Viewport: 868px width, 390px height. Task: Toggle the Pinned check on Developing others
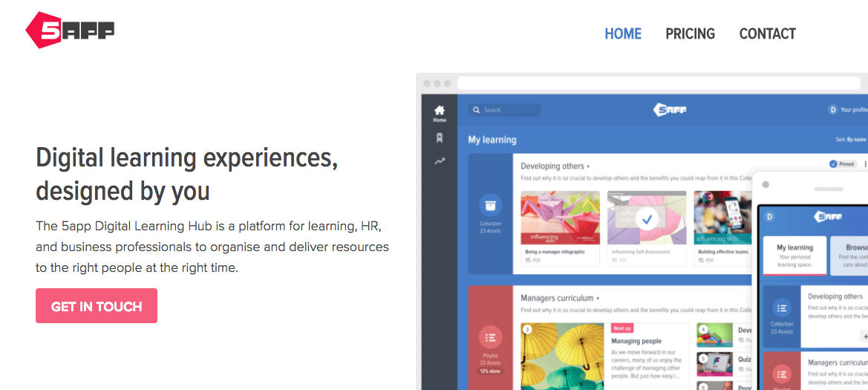[832, 164]
